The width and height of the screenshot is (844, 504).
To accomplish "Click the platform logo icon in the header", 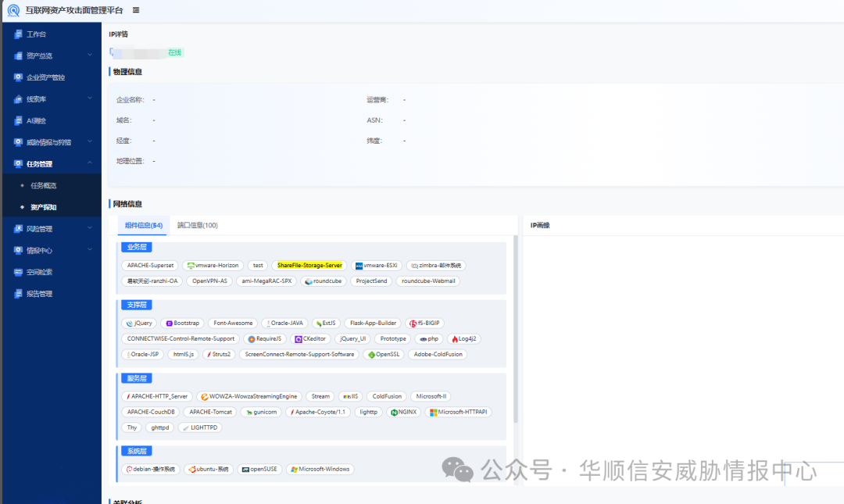I will (13, 10).
